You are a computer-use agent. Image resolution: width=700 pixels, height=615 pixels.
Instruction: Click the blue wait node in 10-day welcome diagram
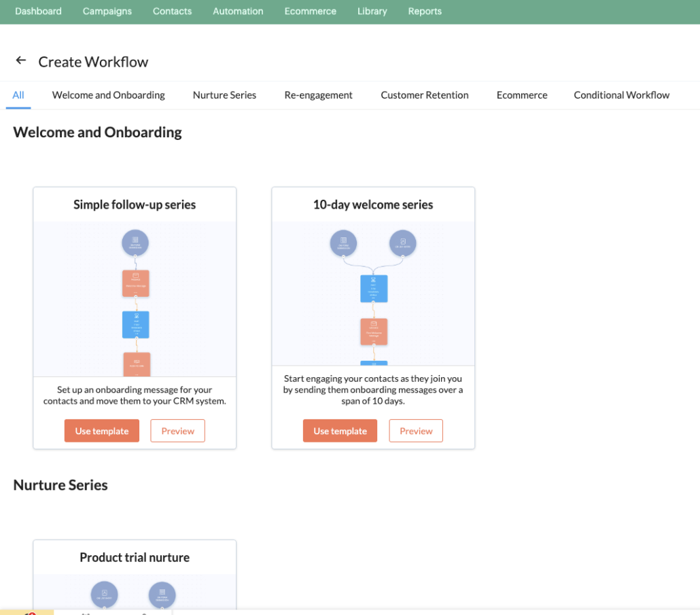374,289
